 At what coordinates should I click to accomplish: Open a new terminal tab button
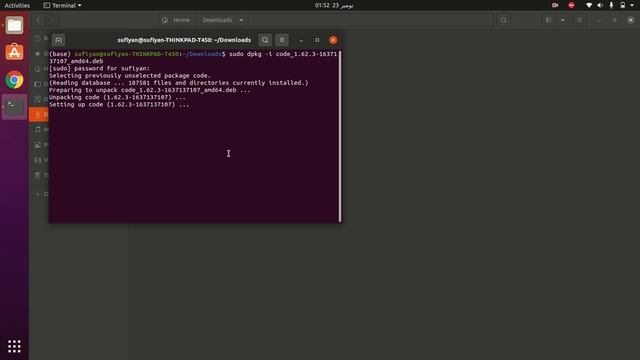point(59,40)
